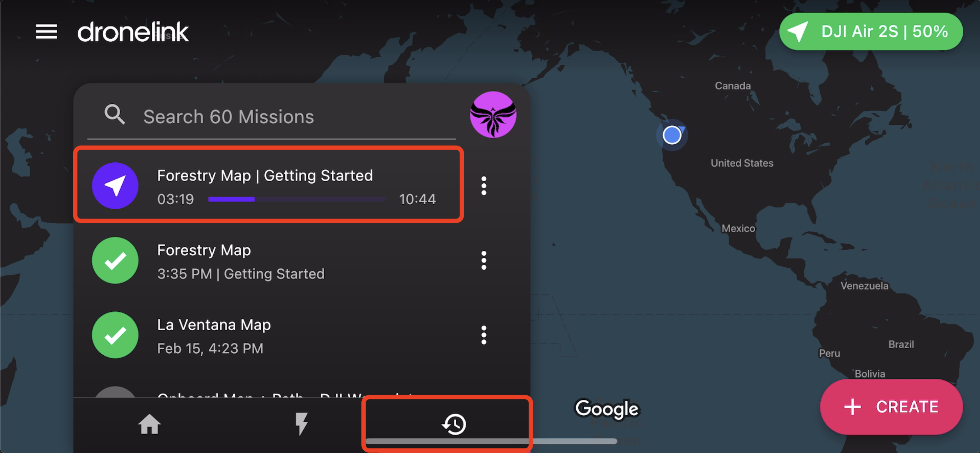This screenshot has width=980, height=453.
Task: Open options for Forestry Map Getting Started
Action: (x=483, y=186)
